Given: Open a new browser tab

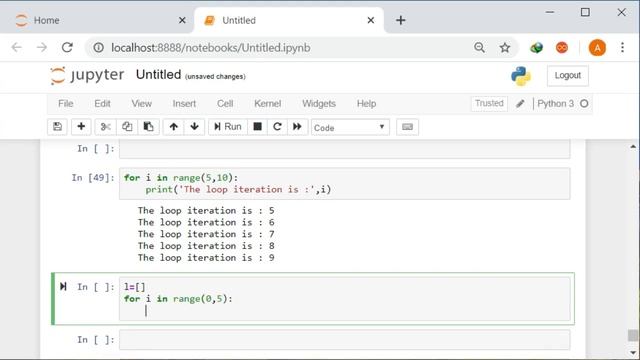Looking at the screenshot, I should click(401, 20).
